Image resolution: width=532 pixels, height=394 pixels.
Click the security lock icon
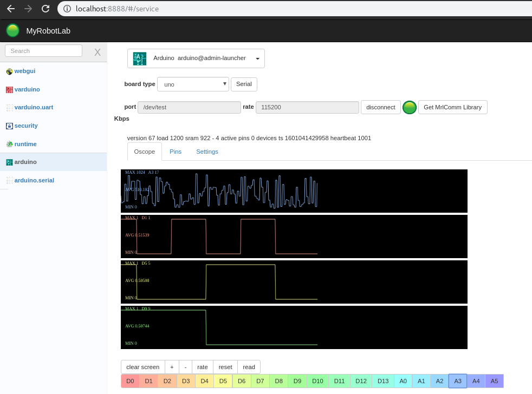(x=10, y=126)
